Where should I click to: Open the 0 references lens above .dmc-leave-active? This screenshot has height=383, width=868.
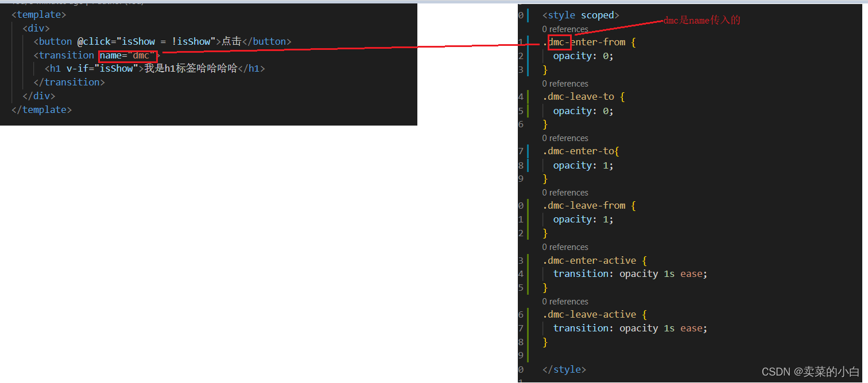pos(565,302)
